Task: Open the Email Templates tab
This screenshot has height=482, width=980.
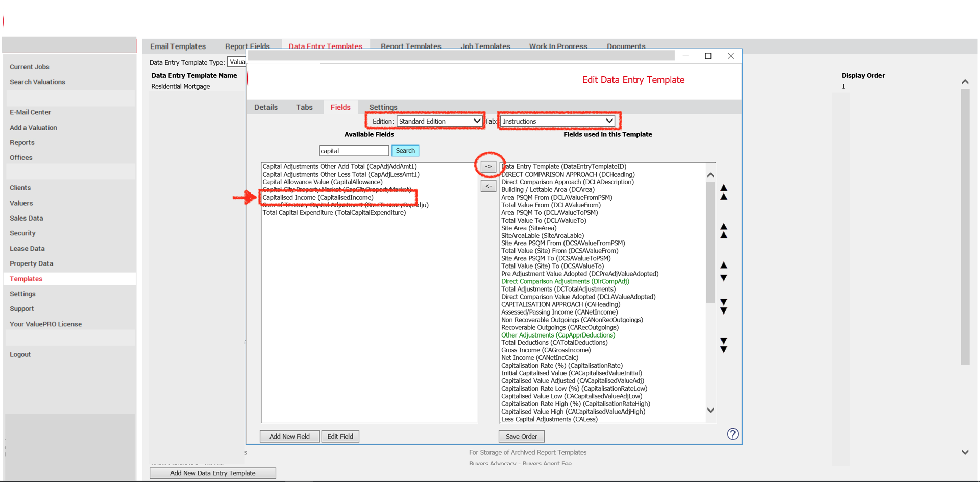Action: click(x=178, y=46)
